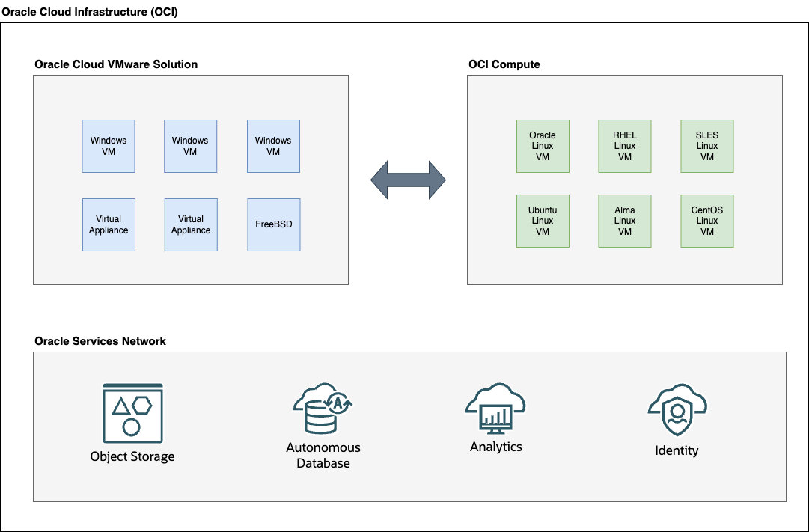Viewport: 809px width, 532px height.
Task: Click the Oracle Cloud VMware Solution heading
Action: [x=115, y=64]
